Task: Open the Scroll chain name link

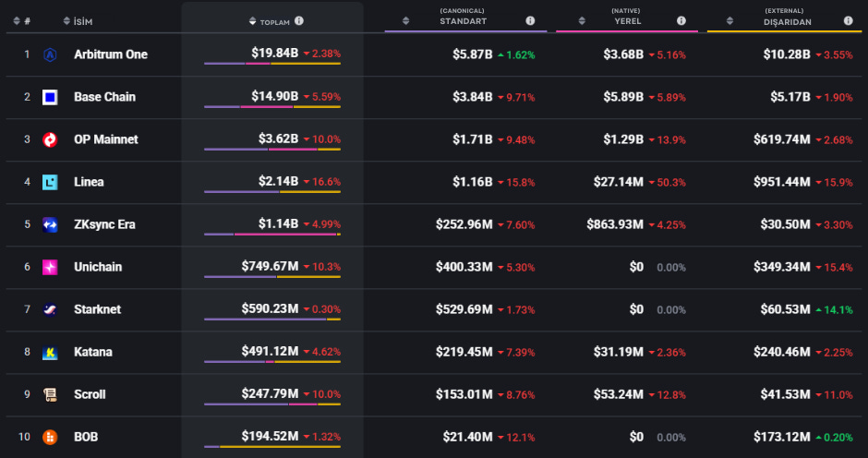Action: (x=90, y=394)
